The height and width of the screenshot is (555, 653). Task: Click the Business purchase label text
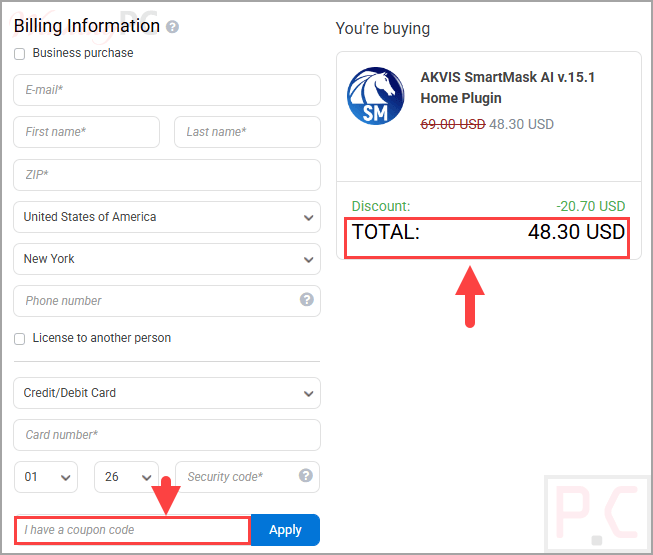(x=83, y=53)
